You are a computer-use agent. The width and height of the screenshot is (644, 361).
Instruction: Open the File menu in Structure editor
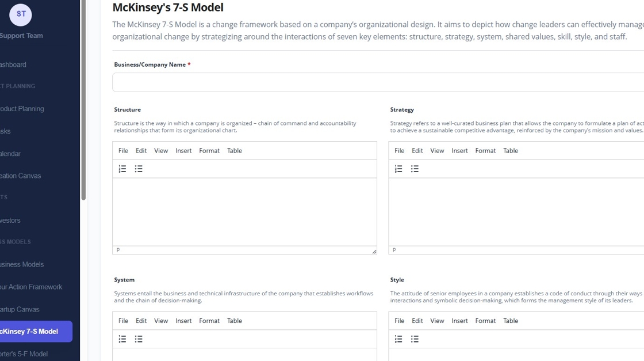(x=123, y=151)
